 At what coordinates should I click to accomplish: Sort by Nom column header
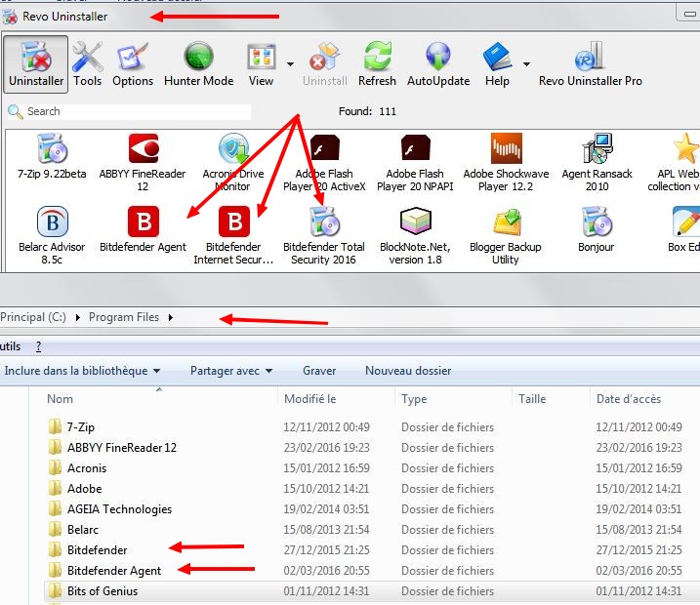pos(60,399)
